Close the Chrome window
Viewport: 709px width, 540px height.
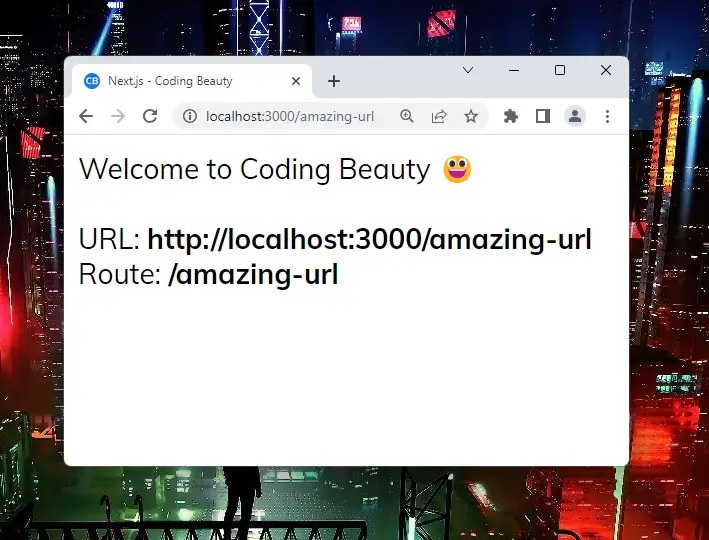click(x=606, y=70)
